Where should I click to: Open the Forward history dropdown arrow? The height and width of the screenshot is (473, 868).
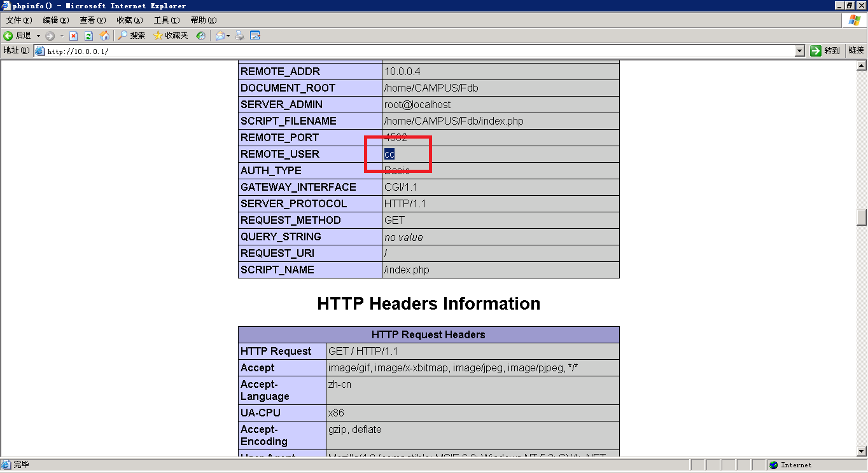tap(62, 36)
